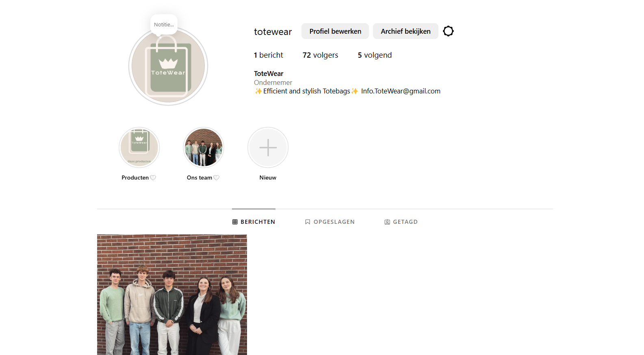Viewport: 644px width, 355px height.
Task: Click the bookmark icon beside Opgeslagen
Action: (x=308, y=222)
